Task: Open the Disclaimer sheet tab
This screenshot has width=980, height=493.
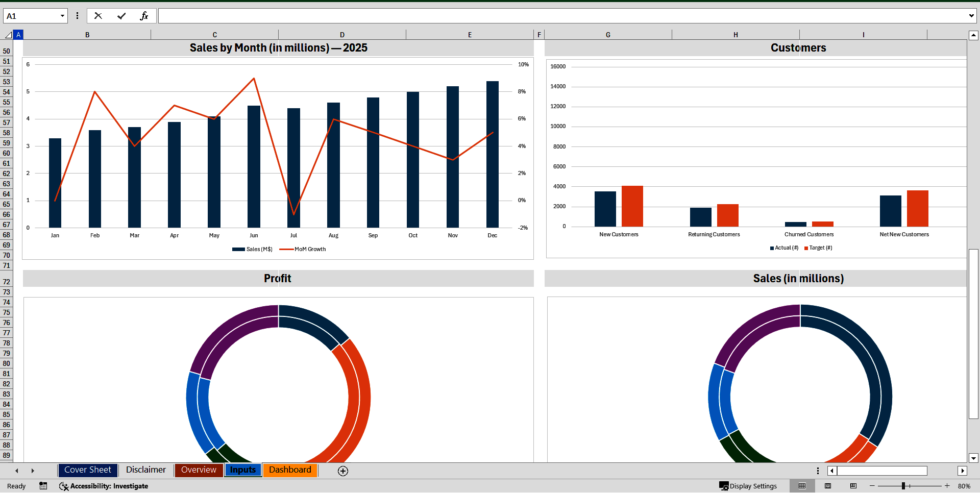Action: [145, 470]
